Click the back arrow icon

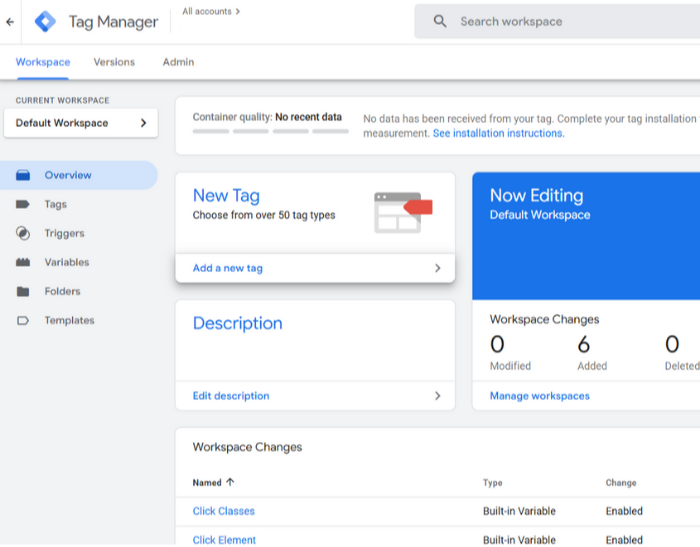(x=10, y=21)
